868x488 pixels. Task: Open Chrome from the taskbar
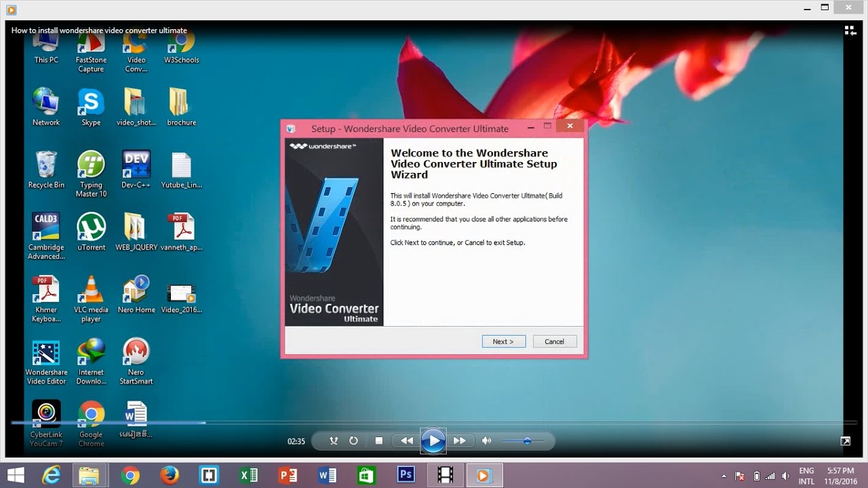[x=130, y=475]
